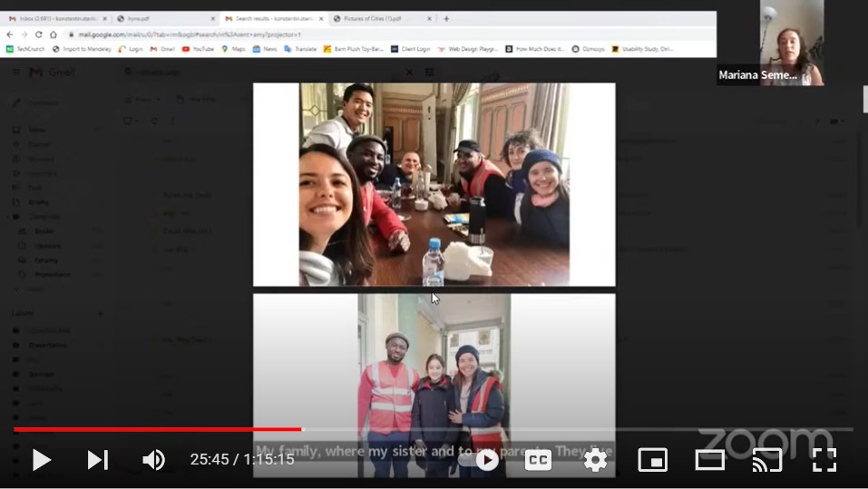The height and width of the screenshot is (489, 868).
Task: Cast the video to a TV
Action: (x=766, y=460)
